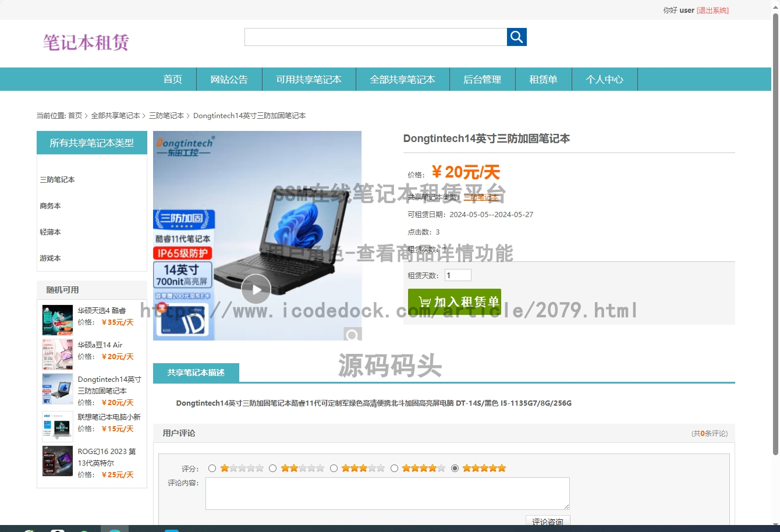Go to 全部共享笔记本 page
Image resolution: width=780 pixels, height=532 pixels.
pos(403,79)
